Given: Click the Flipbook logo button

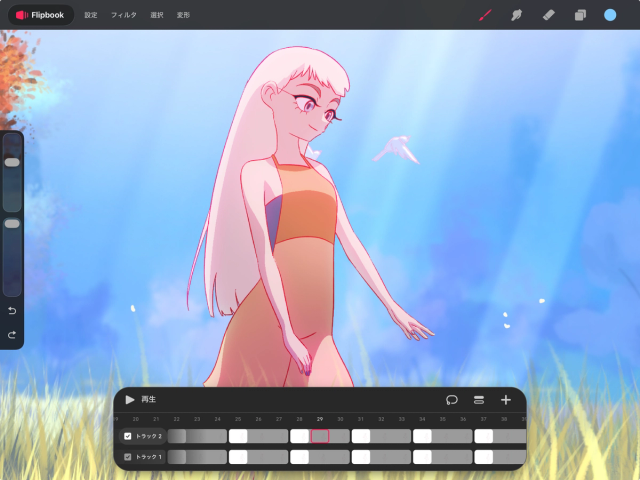Looking at the screenshot, I should coord(41,15).
